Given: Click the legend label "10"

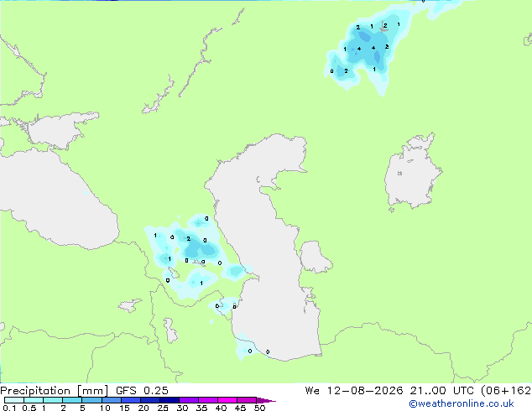Looking at the screenshot, I should pyautogui.click(x=105, y=408).
